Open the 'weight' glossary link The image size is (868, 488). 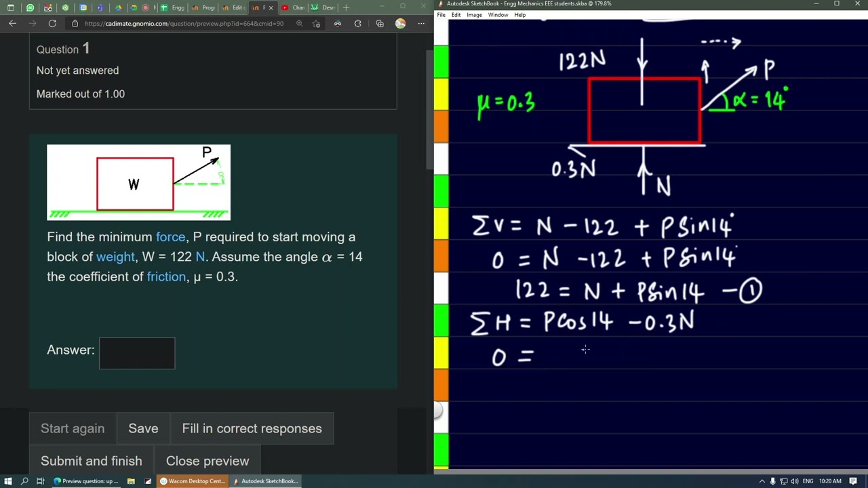pos(115,257)
